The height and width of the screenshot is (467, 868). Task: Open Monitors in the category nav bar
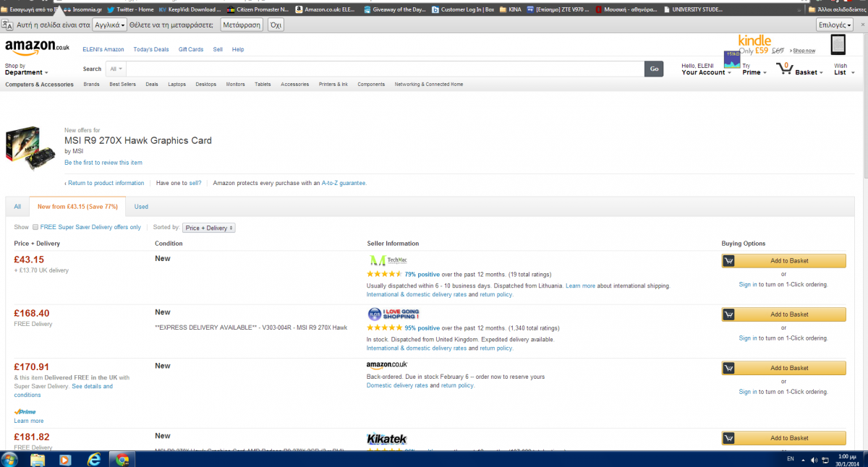click(236, 85)
